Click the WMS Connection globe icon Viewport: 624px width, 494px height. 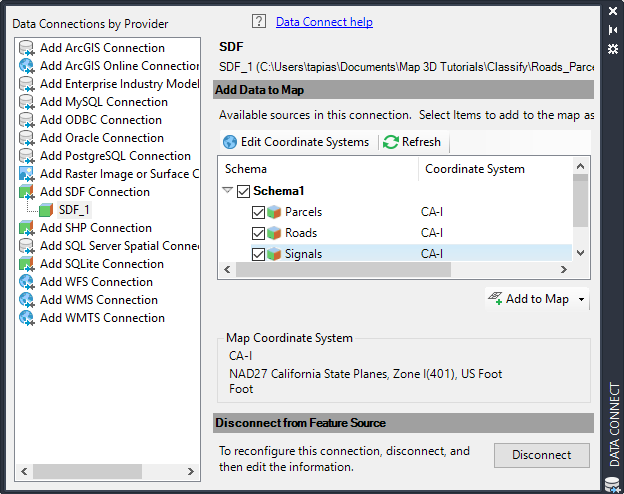click(x=27, y=300)
